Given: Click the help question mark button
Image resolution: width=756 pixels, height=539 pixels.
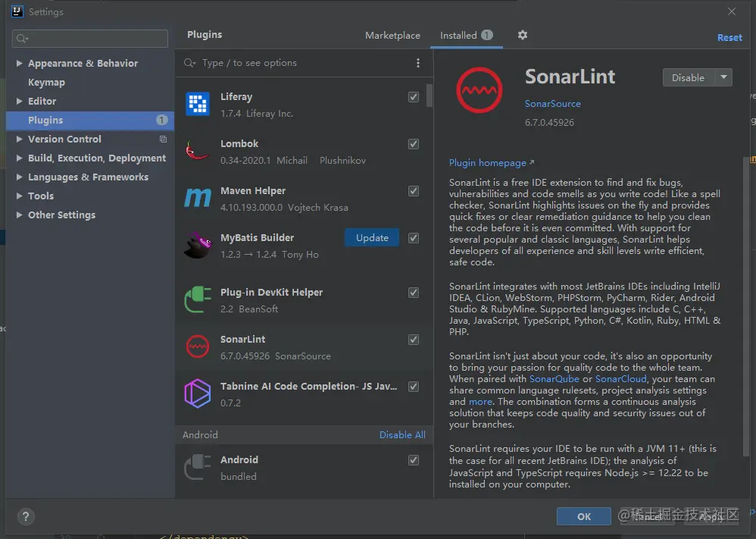Looking at the screenshot, I should (25, 516).
